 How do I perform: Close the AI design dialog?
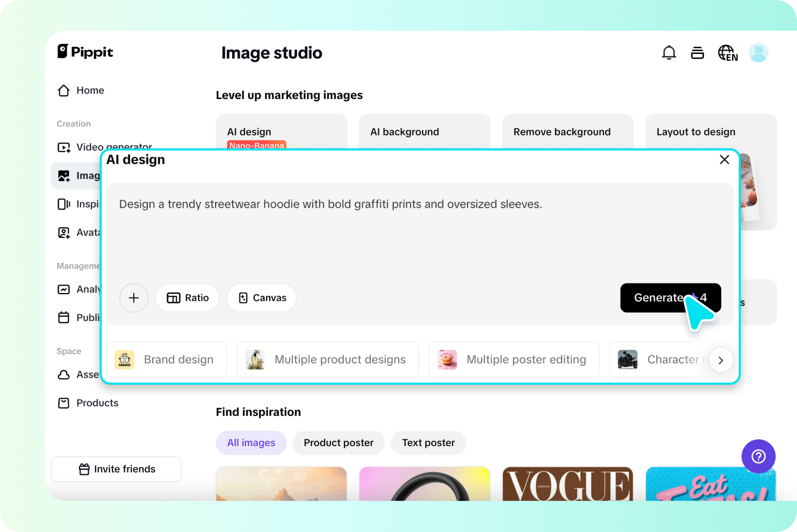coord(724,159)
